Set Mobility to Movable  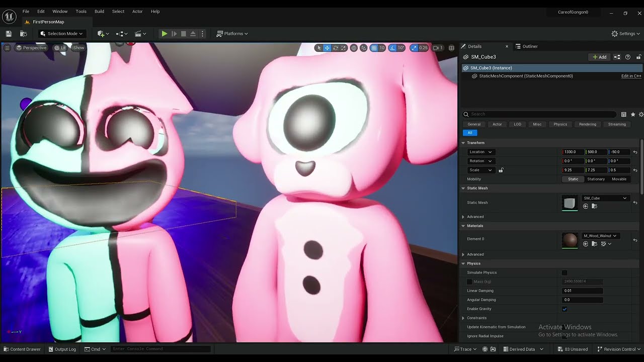tap(619, 179)
